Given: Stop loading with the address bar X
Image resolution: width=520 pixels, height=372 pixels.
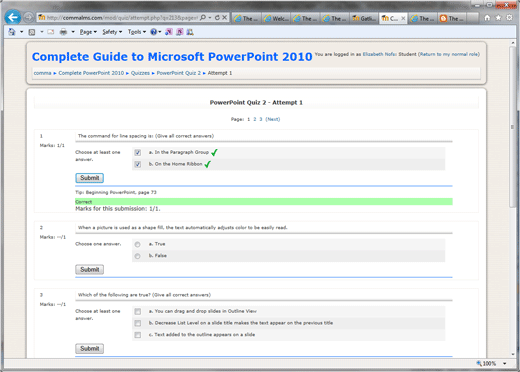Looking at the screenshot, I should 225,18.
